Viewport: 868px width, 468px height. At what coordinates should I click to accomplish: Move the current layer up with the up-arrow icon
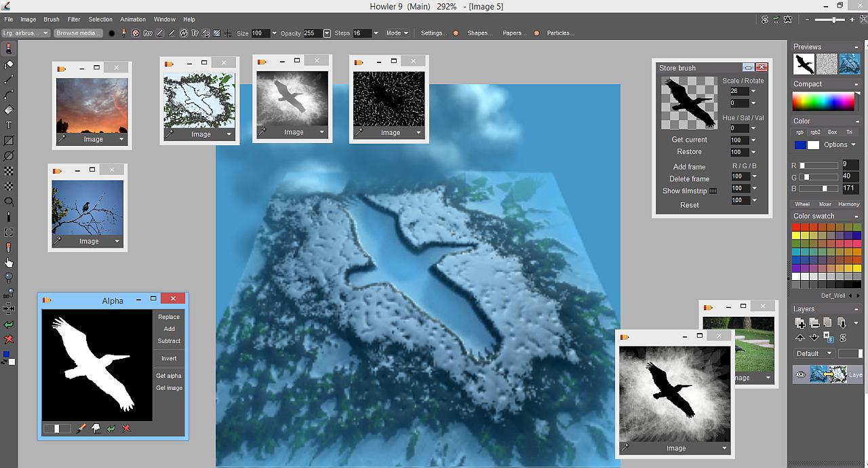[800, 337]
